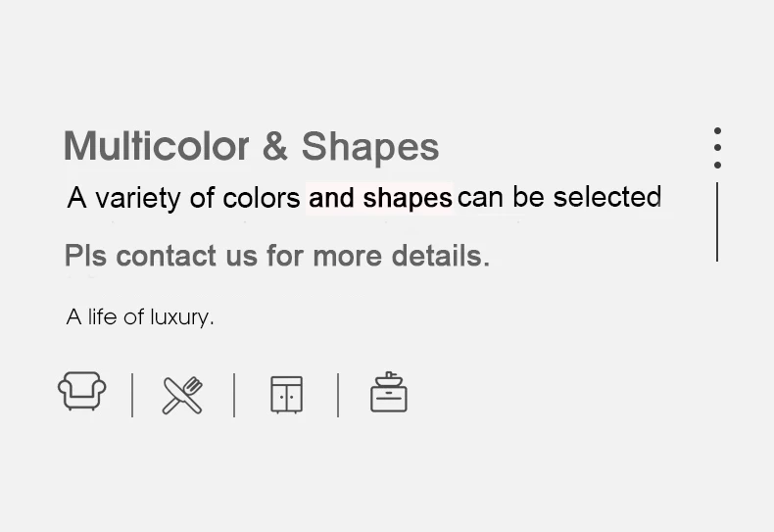This screenshot has height=532, width=774.
Task: Open the three-dot vertical menu
Action: point(718,148)
